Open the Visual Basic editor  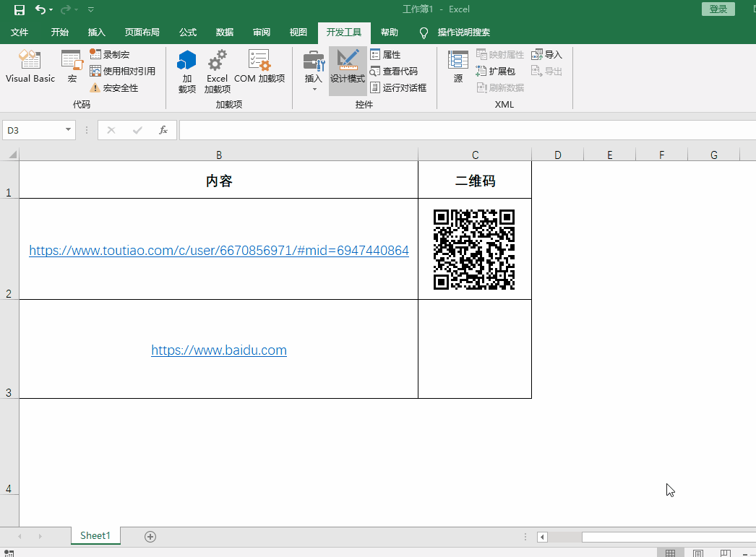(x=30, y=66)
